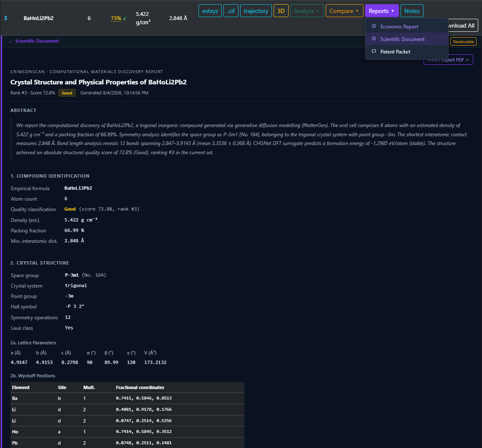Click the '2b. Wyckoff Positions' heading
The image size is (482, 448).
click(33, 376)
